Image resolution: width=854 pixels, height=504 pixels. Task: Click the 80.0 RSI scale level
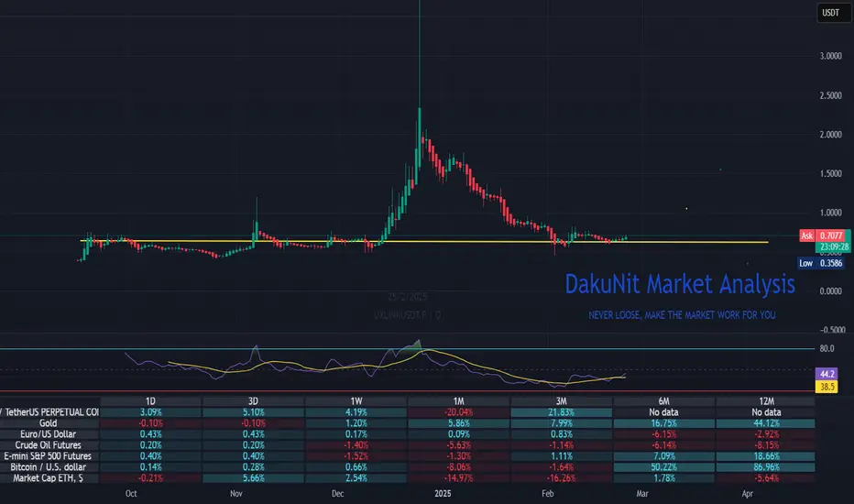827,348
